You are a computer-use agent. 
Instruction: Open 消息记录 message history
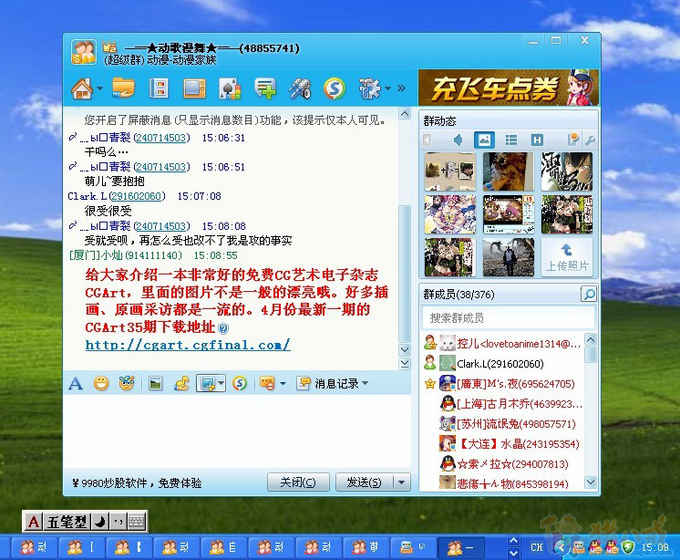(328, 383)
